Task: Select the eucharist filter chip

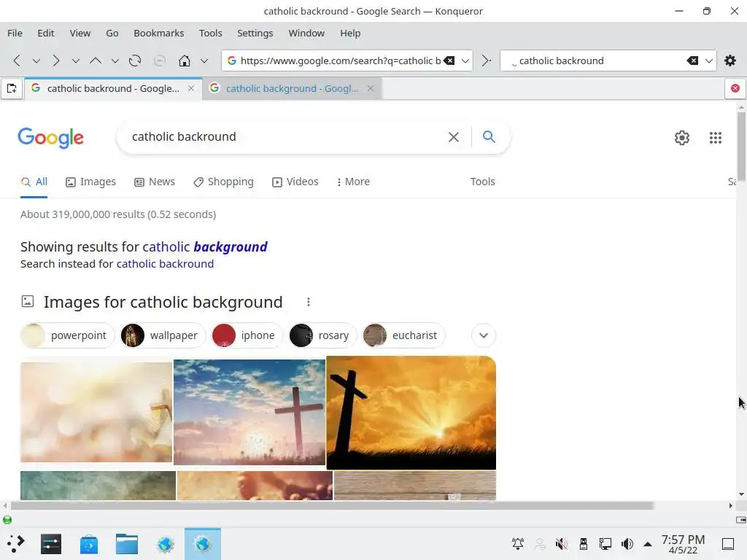Action: (403, 335)
